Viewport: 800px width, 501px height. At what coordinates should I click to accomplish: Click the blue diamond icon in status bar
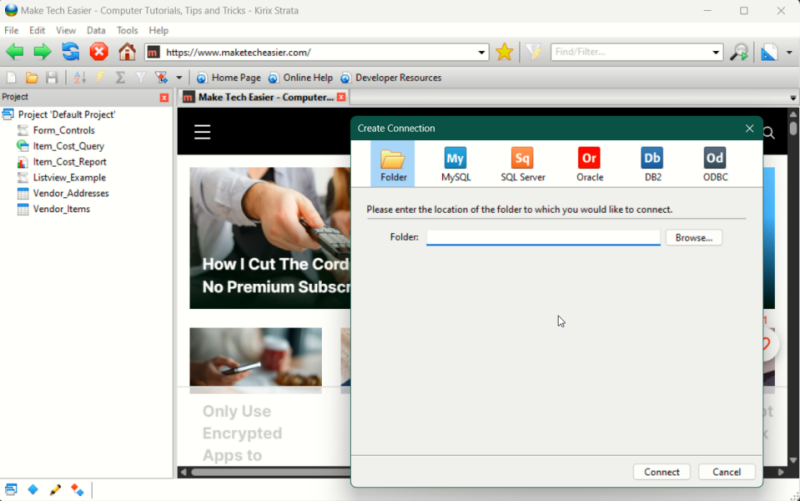(x=33, y=490)
